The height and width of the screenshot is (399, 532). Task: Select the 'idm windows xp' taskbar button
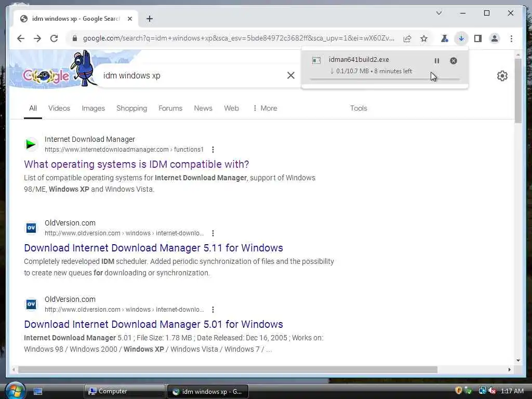208,392
